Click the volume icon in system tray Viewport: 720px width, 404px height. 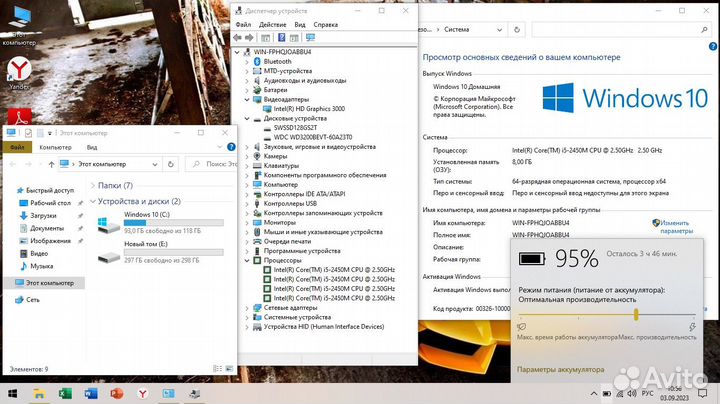632,394
